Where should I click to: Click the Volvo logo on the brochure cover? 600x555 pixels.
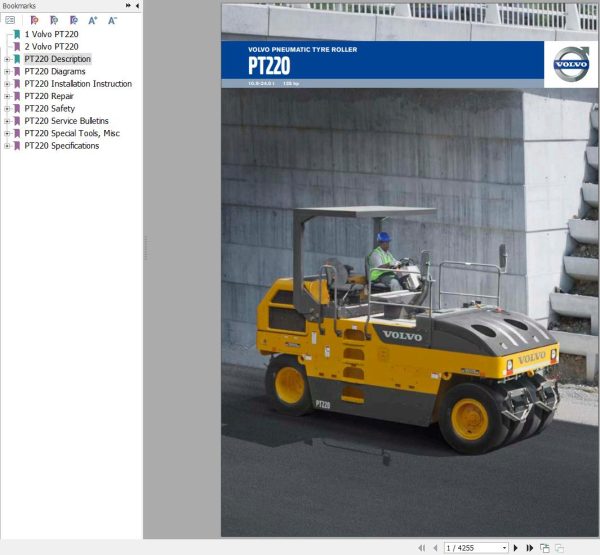[571, 64]
